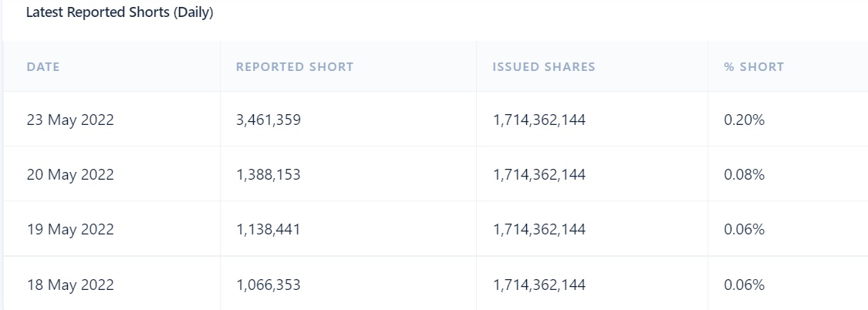Click issued shares for 20 May 2022
The width and height of the screenshot is (868, 310).
539,175
